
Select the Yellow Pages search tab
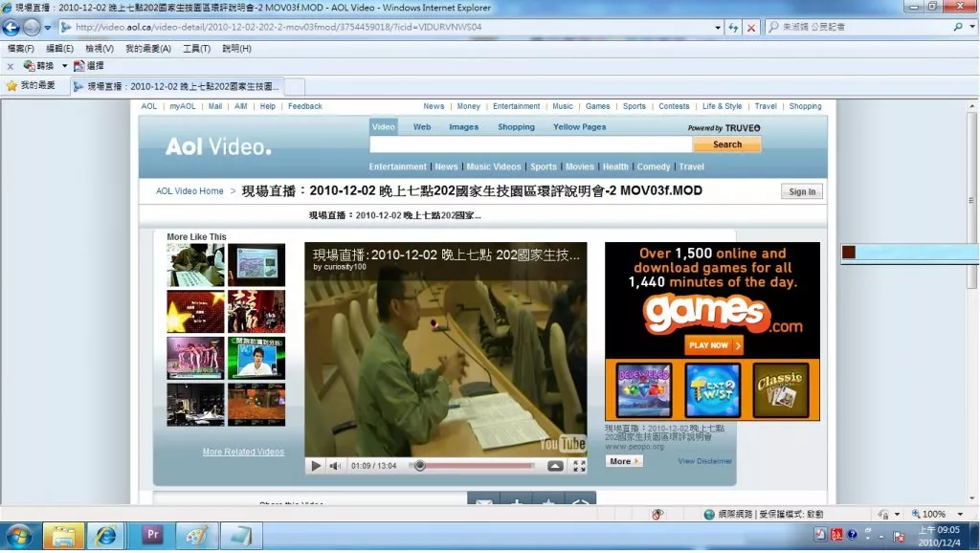[x=579, y=127]
